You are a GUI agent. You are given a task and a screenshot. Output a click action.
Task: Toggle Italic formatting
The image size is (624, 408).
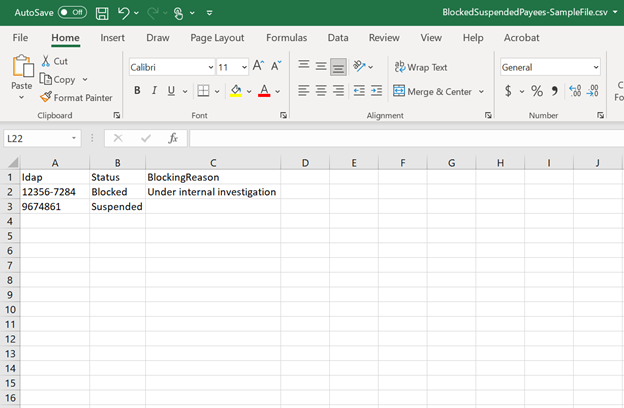[154, 91]
